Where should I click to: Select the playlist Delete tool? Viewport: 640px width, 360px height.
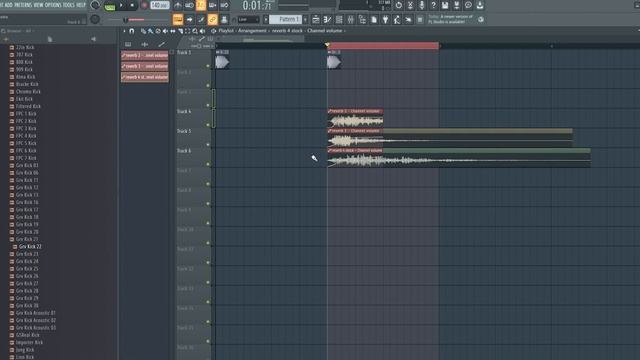(158, 31)
